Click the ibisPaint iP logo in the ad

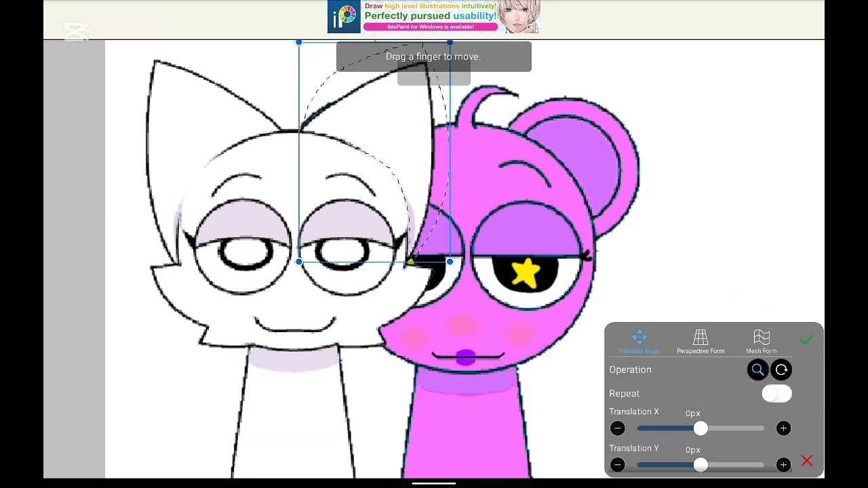tap(344, 17)
